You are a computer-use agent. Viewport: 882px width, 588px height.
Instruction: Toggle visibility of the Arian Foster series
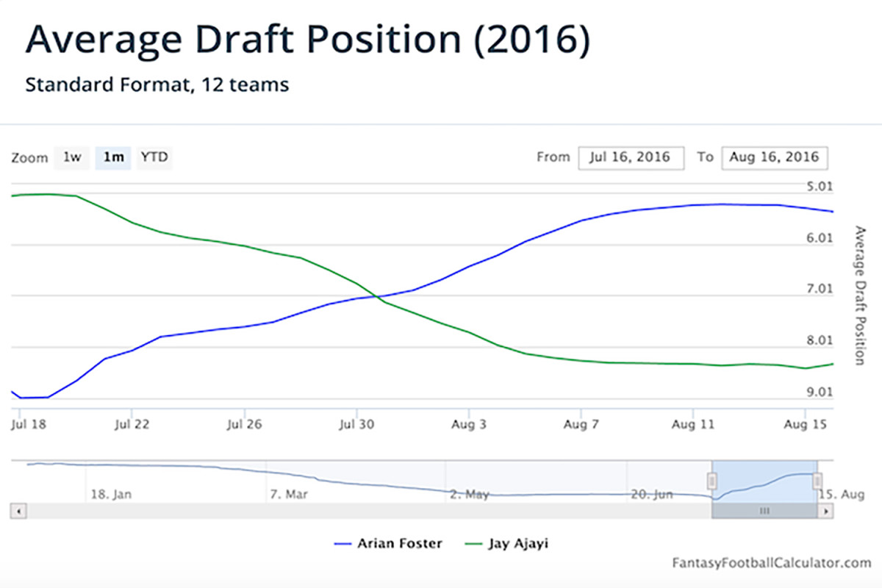[x=401, y=543]
